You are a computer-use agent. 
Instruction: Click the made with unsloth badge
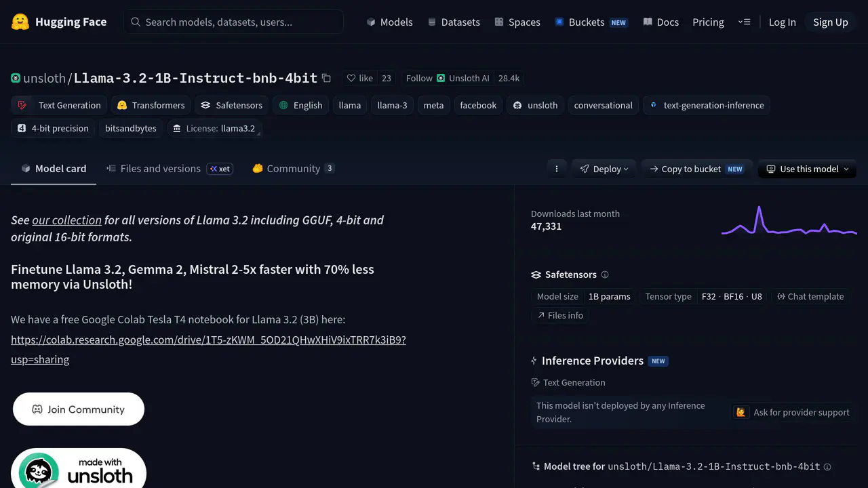pyautogui.click(x=79, y=468)
